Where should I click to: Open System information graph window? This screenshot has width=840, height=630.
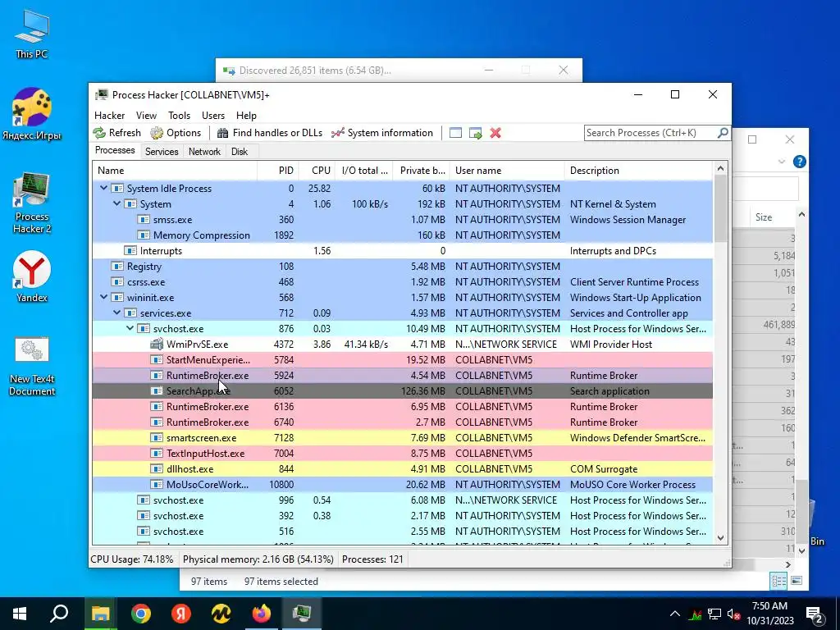coord(382,133)
